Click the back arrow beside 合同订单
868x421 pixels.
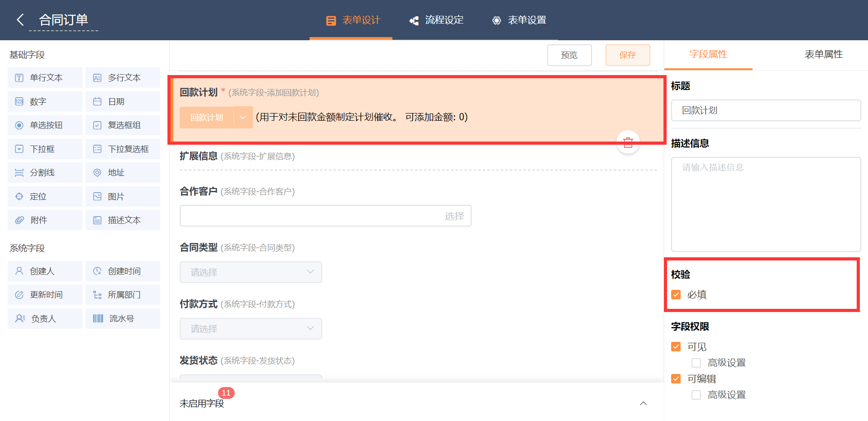(20, 20)
